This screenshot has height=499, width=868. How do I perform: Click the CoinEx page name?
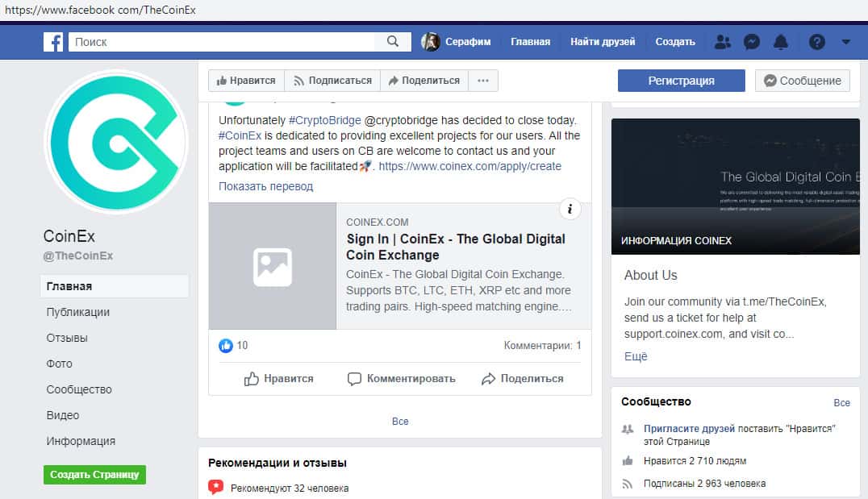click(69, 236)
